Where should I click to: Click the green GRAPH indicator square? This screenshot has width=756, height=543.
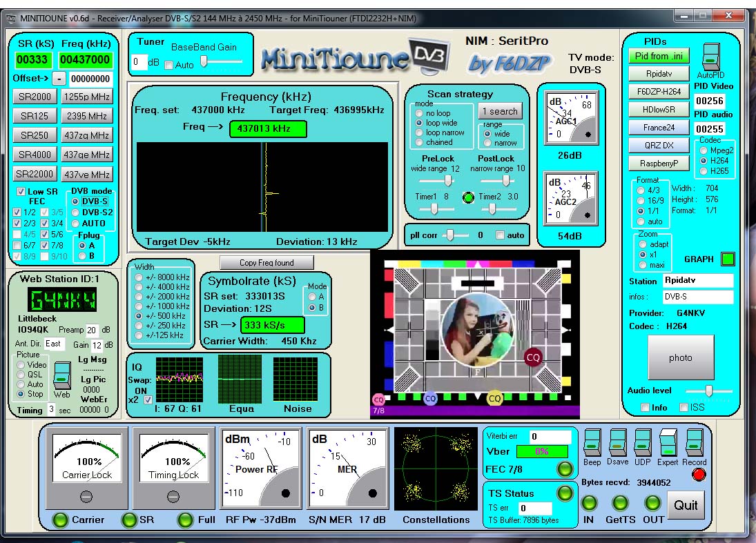728,259
